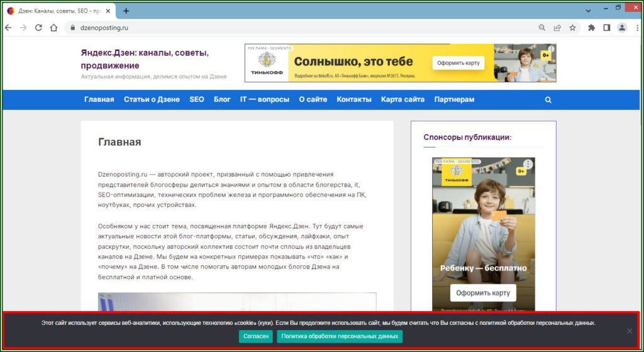Open the IT — вопросы menu item

[x=265, y=99]
